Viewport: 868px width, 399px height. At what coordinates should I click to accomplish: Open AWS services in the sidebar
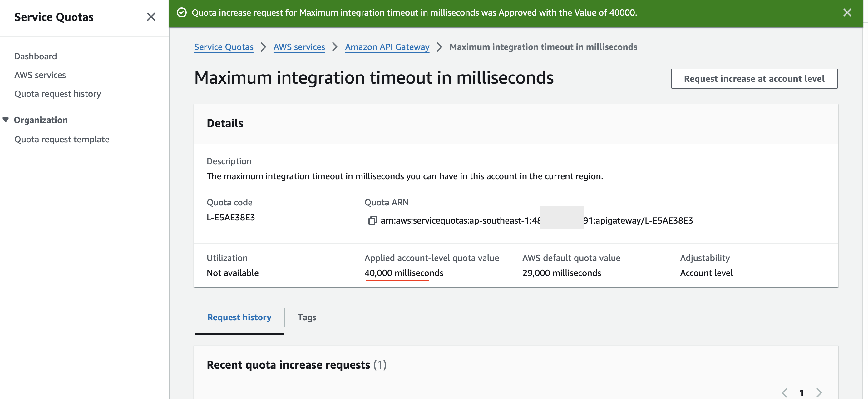point(40,75)
